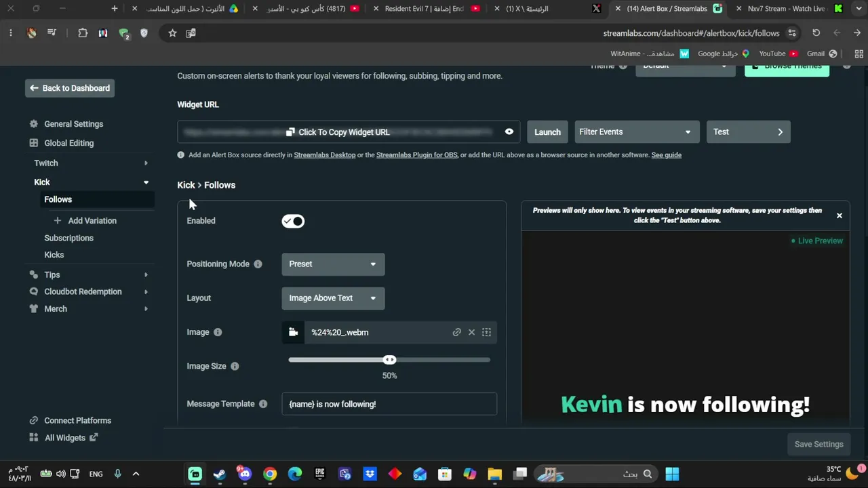Open the Filter Events dropdown
This screenshot has width=868, height=488.
[x=635, y=132]
